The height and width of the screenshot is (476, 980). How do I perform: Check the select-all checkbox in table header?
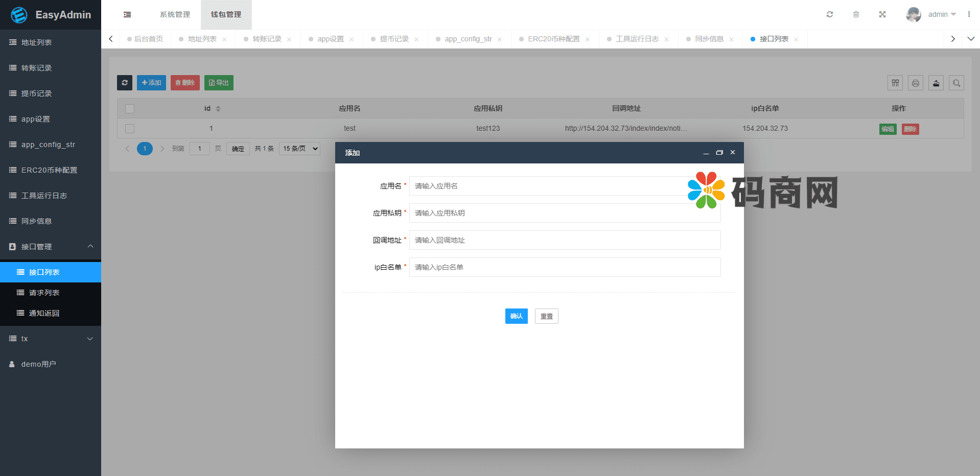click(x=130, y=109)
